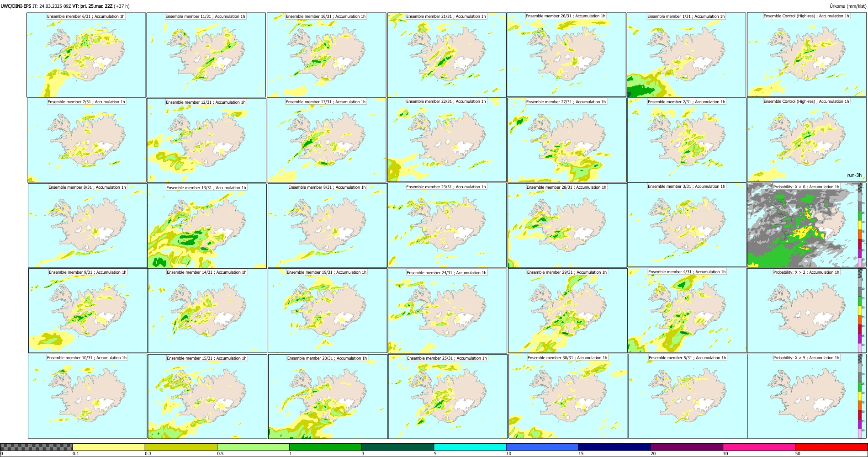
Task: Select the 'Úrkoma (mm/klst)' unit label
Action: pyautogui.click(x=848, y=6)
